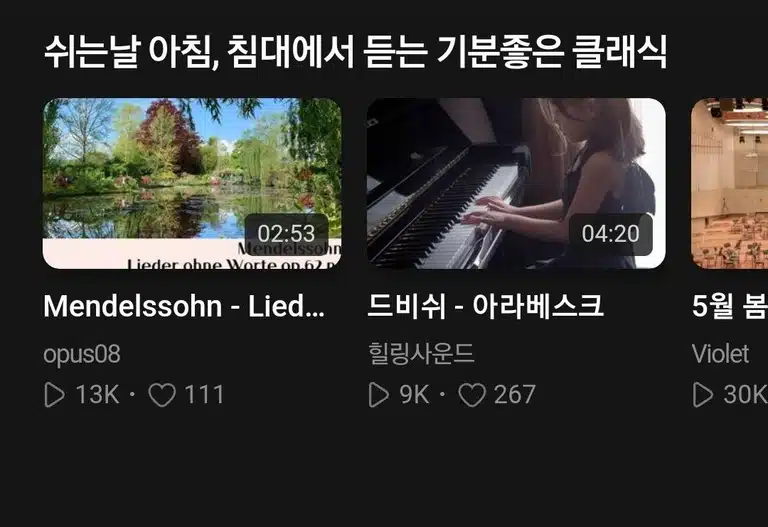Screen dimensions: 768x527
Task: Open the title '드비쉬 - 아라베스크'
Action: 485,307
